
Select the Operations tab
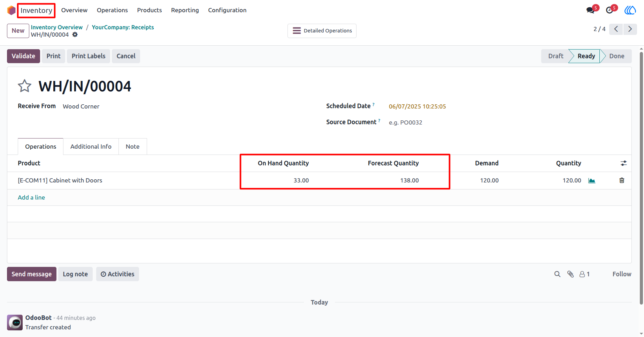tap(40, 147)
